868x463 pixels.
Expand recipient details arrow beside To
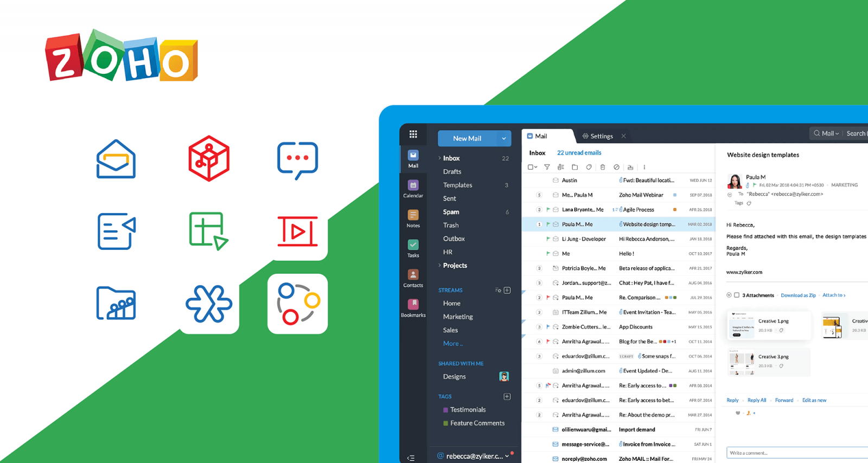[x=730, y=194]
